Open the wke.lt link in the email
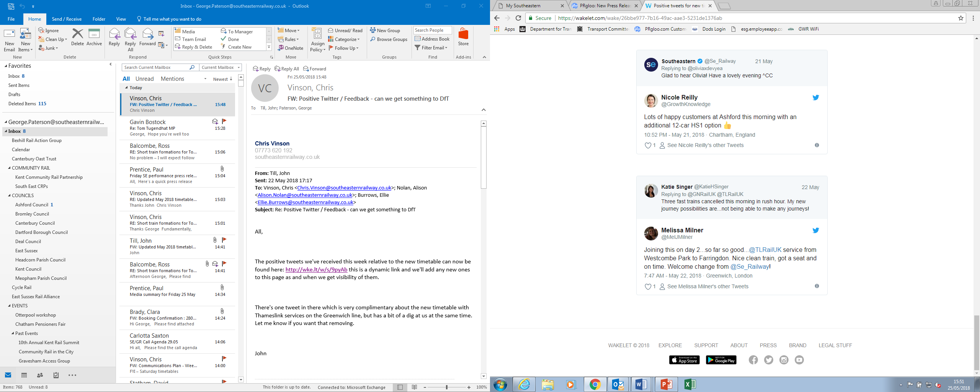The image size is (980, 392). 316,269
